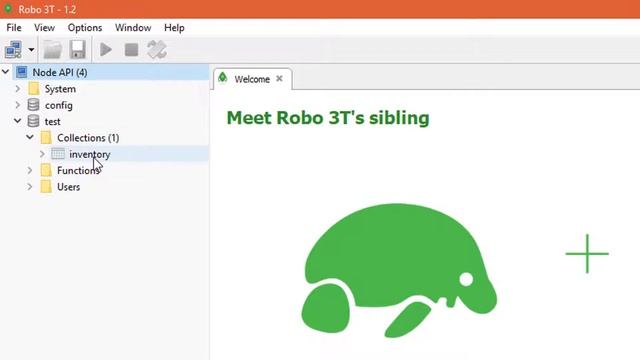Image resolution: width=640 pixels, height=360 pixels.
Task: Open the Options menu
Action: pos(85,28)
